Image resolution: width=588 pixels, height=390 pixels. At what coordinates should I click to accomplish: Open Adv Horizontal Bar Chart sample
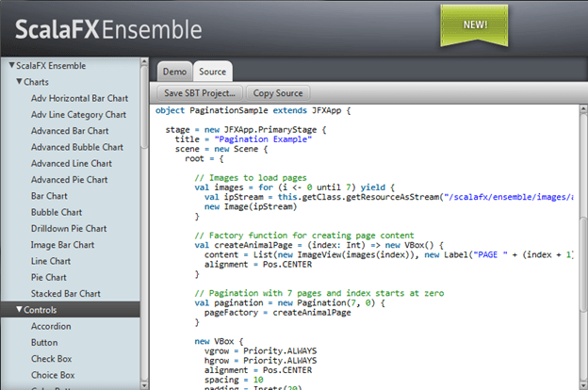(x=79, y=98)
